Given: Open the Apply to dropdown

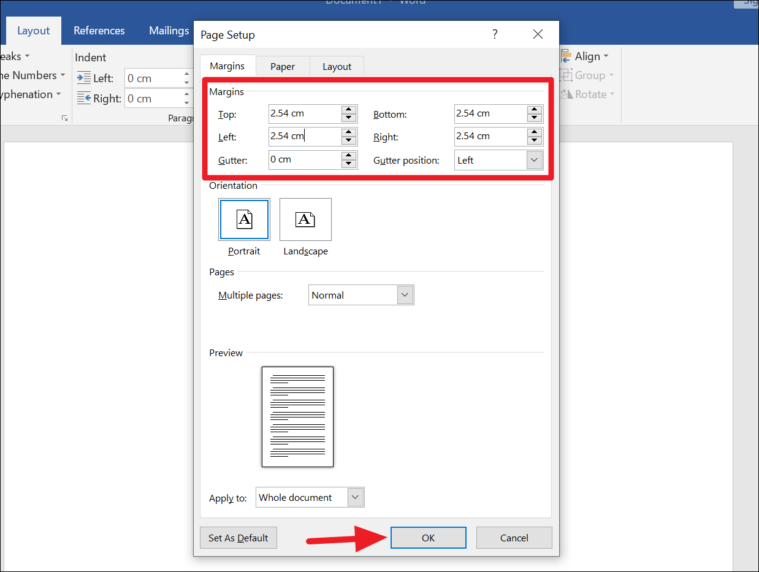Looking at the screenshot, I should pos(355,497).
